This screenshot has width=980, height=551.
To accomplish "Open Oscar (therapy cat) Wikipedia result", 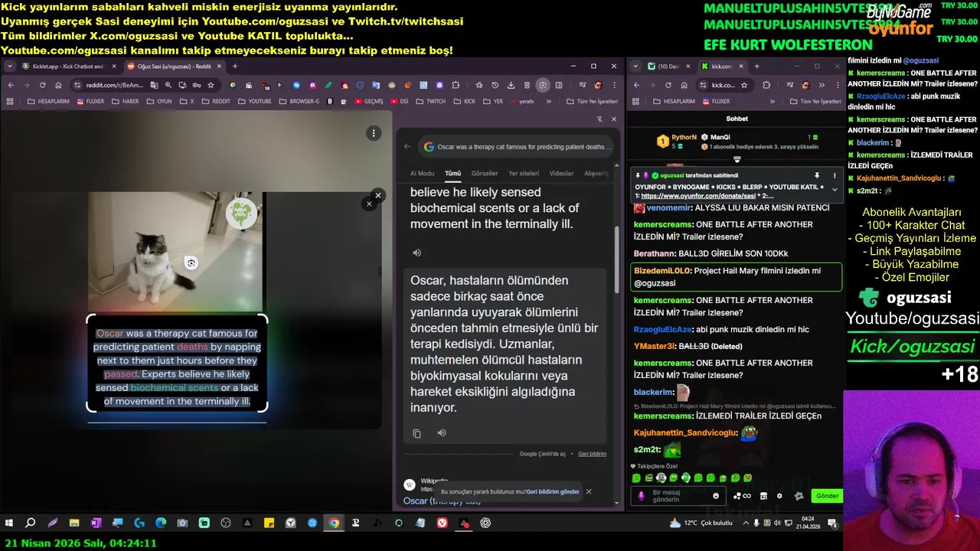I will click(442, 501).
